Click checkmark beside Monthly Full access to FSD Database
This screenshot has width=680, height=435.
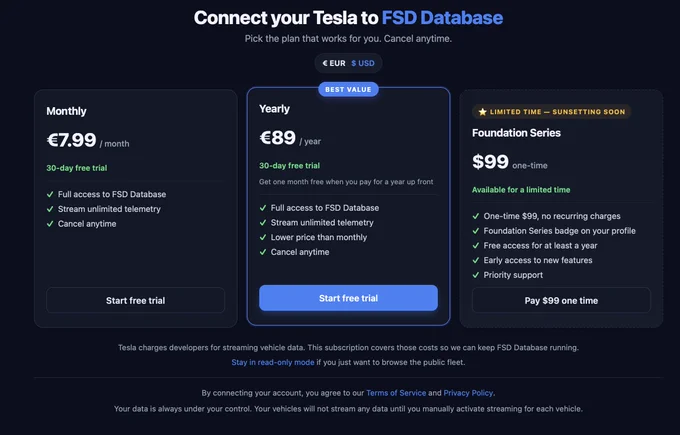tap(50, 194)
